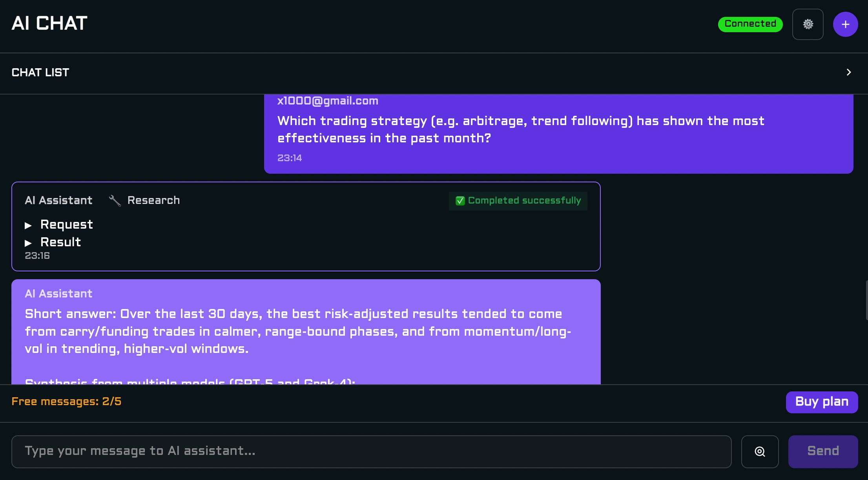868x480 pixels.
Task: Click the AI CHAT title logo
Action: [x=49, y=24]
